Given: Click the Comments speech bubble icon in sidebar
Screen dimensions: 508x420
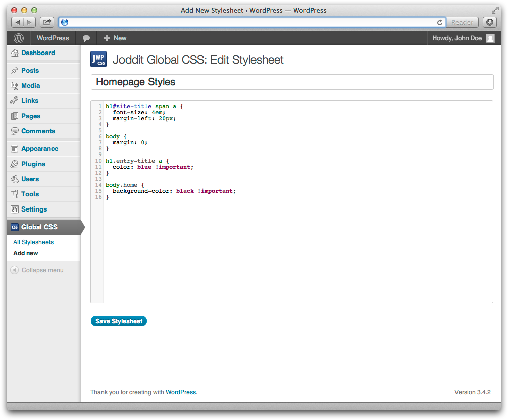Looking at the screenshot, I should pyautogui.click(x=15, y=131).
